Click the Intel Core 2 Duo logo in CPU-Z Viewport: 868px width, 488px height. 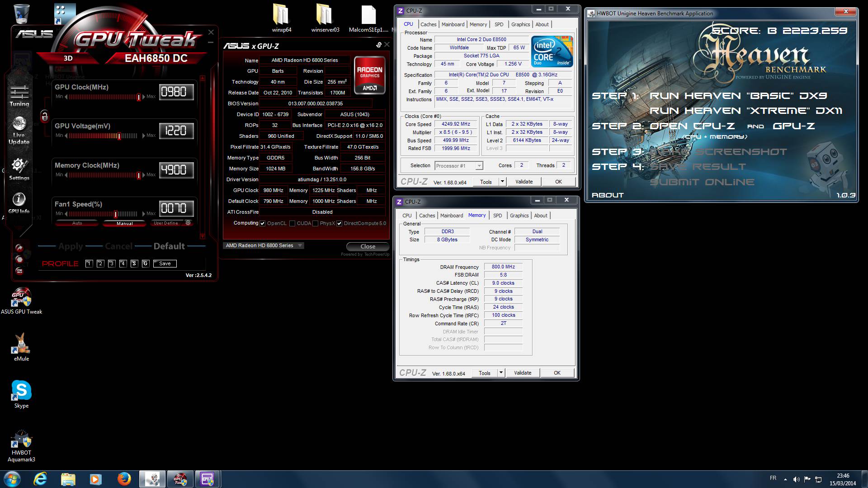pos(552,52)
